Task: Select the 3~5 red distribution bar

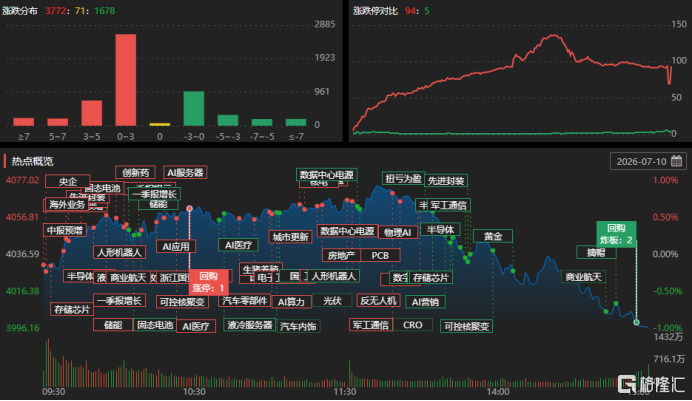Action: (x=92, y=113)
